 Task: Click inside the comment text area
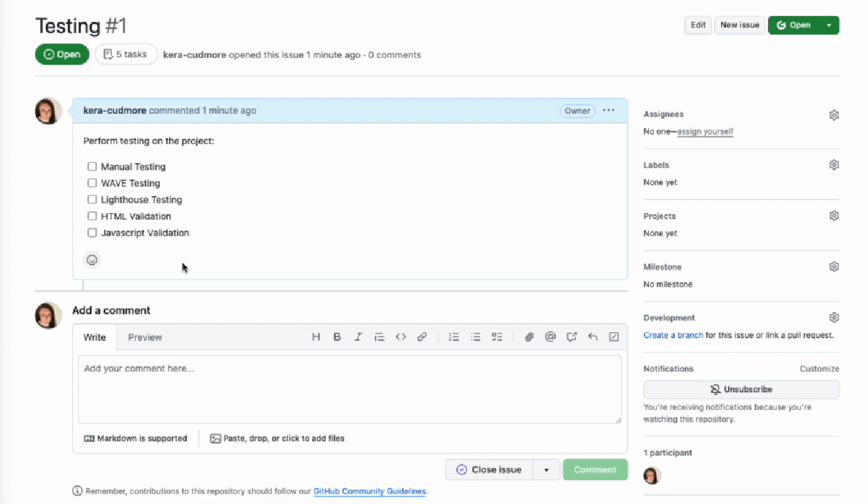(x=349, y=388)
